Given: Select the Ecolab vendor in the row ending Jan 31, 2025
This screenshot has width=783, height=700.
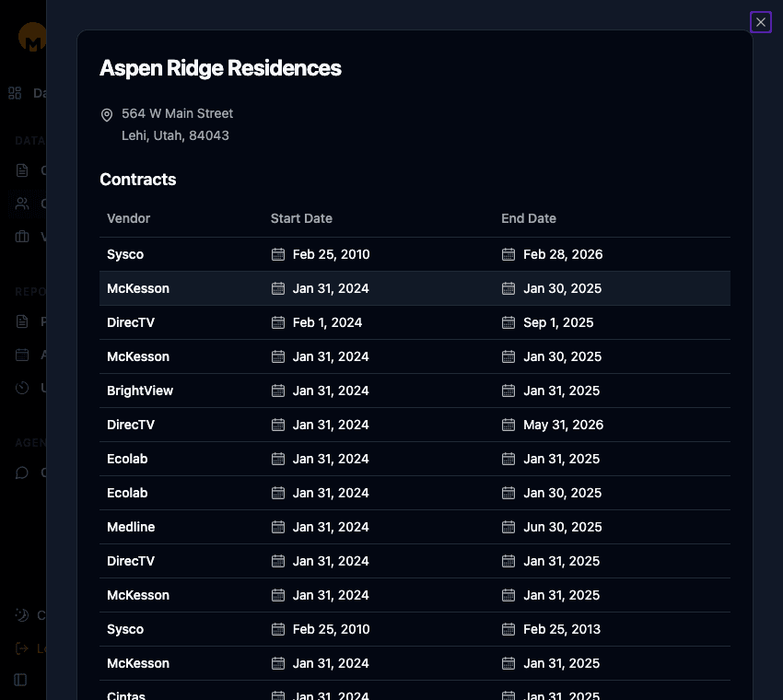Looking at the screenshot, I should [127, 459].
